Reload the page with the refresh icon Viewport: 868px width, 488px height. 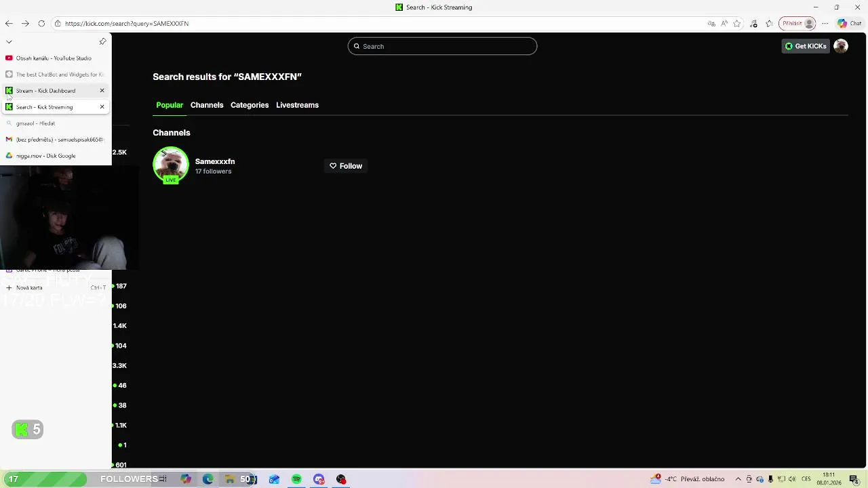pos(41,23)
